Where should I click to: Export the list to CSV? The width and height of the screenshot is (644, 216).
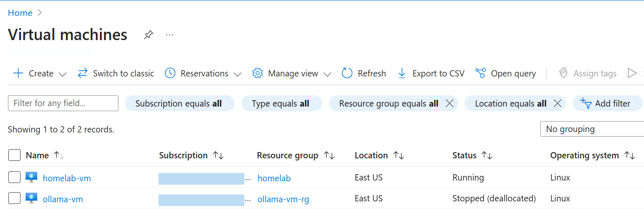pyautogui.click(x=431, y=74)
